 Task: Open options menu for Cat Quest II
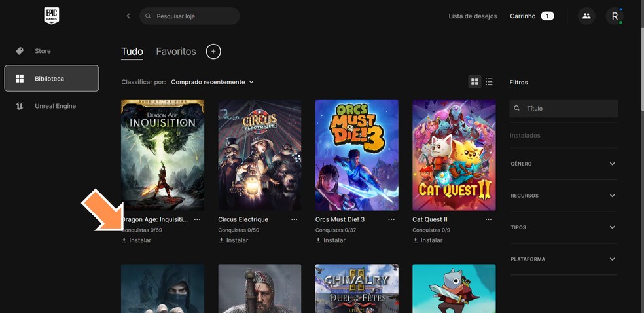point(488,219)
